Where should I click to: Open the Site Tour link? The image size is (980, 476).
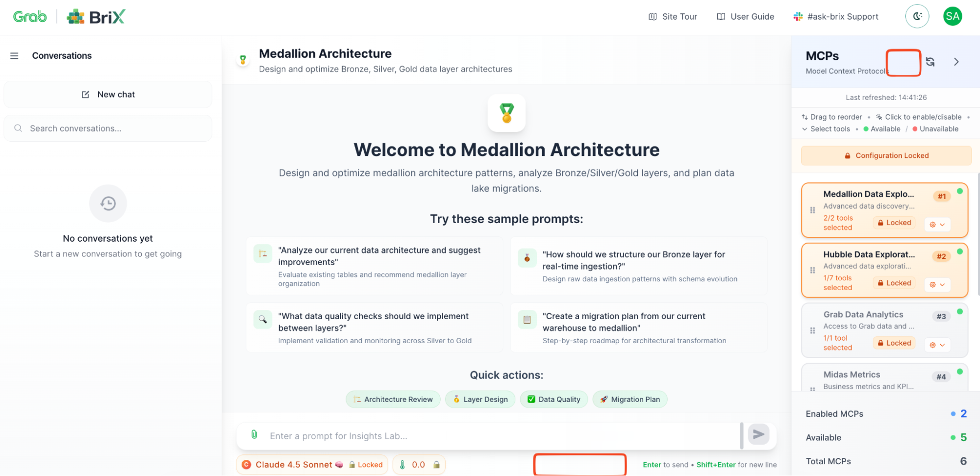click(673, 17)
